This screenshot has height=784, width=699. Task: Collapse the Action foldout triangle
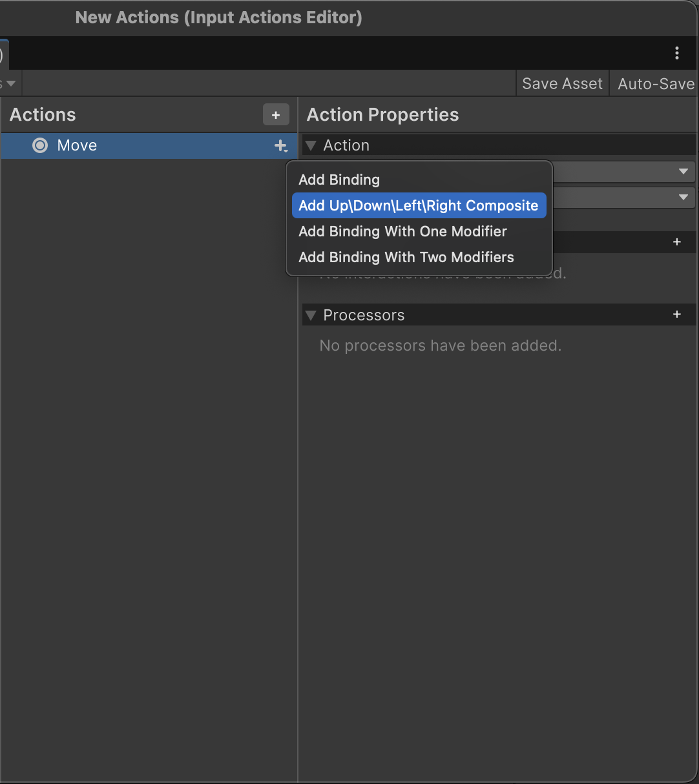pyautogui.click(x=311, y=146)
